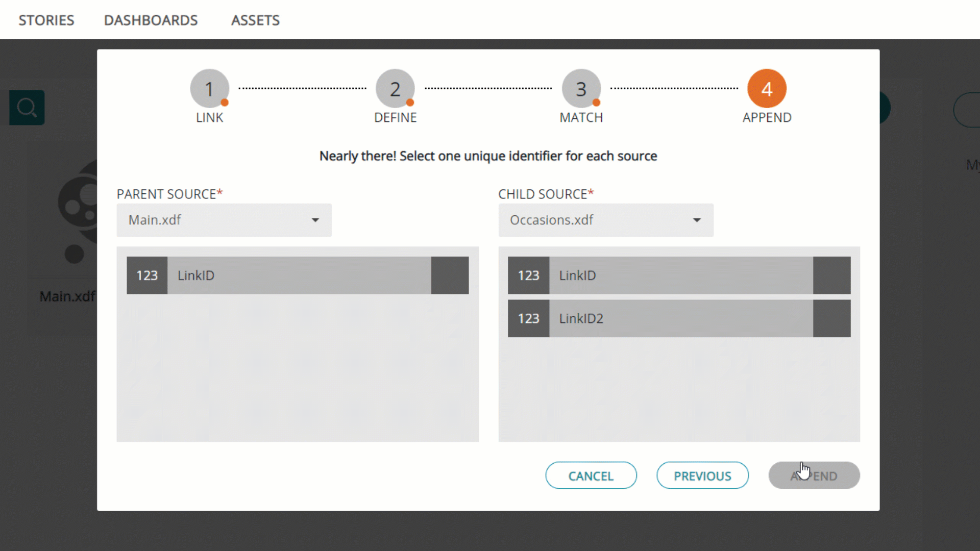Viewport: 980px width, 551px height.
Task: Go to the ASSETS tab
Action: 255,20
